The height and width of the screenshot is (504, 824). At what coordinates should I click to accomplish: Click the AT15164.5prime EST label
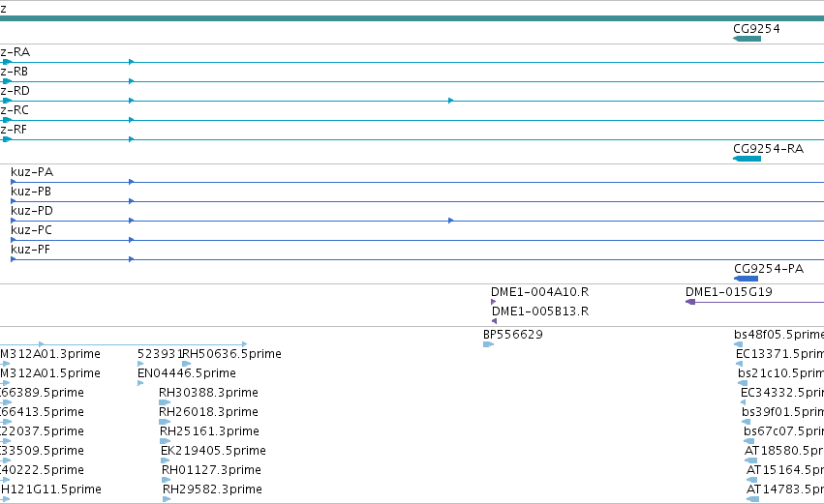click(x=785, y=470)
